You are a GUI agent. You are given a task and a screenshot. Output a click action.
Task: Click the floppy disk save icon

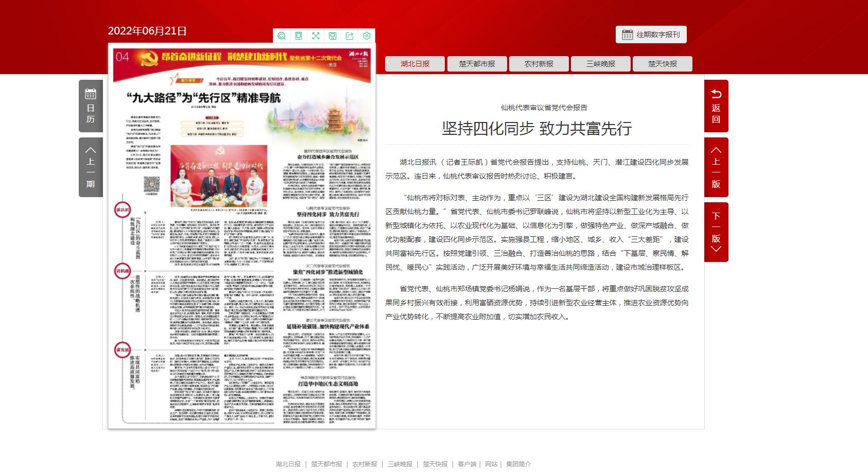click(x=333, y=36)
